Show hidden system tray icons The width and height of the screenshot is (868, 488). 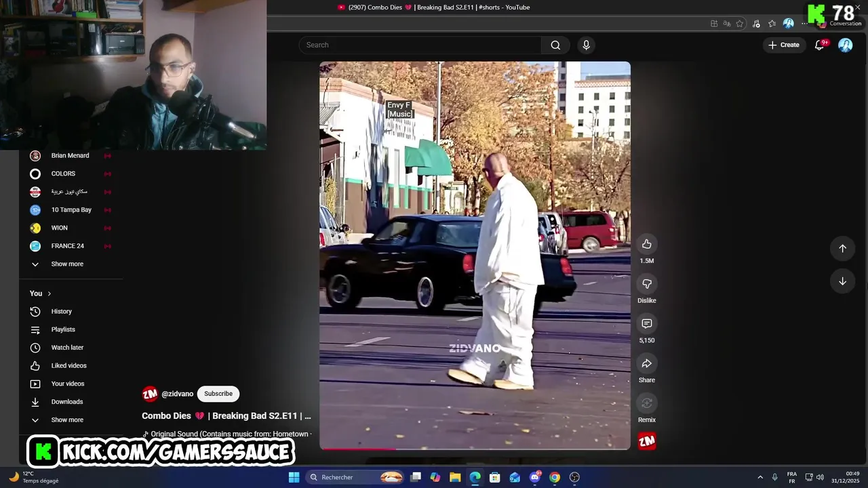click(760, 477)
